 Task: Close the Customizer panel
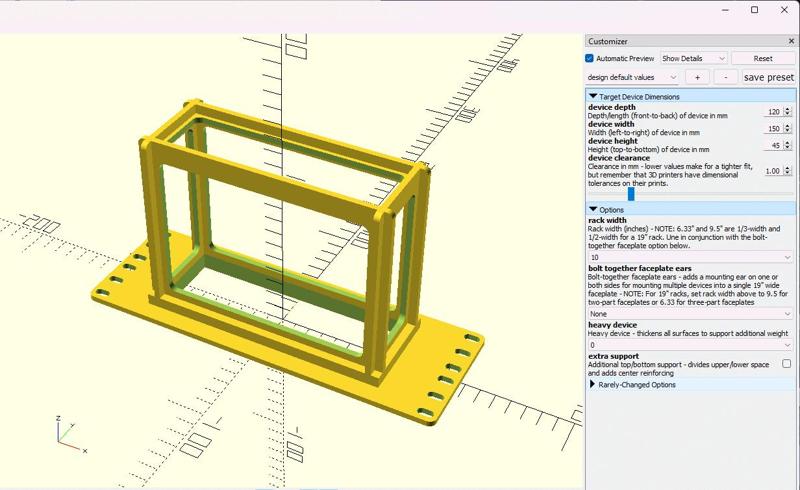789,41
